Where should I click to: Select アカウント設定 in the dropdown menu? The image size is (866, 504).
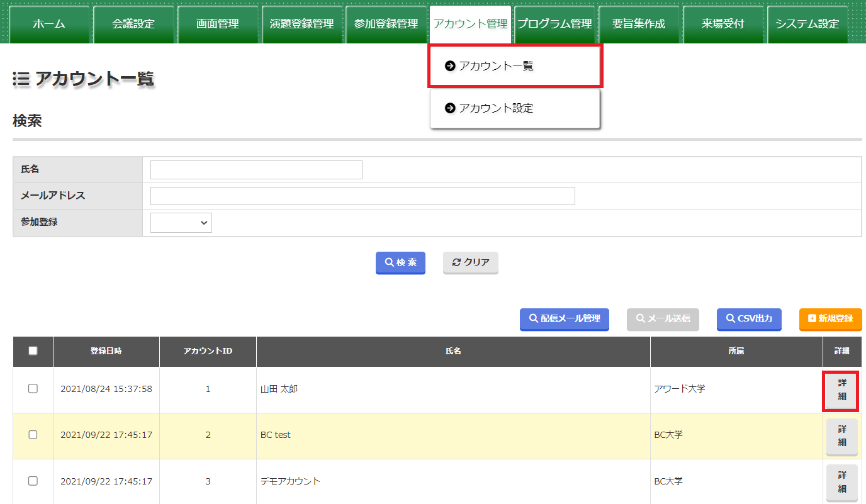(514, 108)
